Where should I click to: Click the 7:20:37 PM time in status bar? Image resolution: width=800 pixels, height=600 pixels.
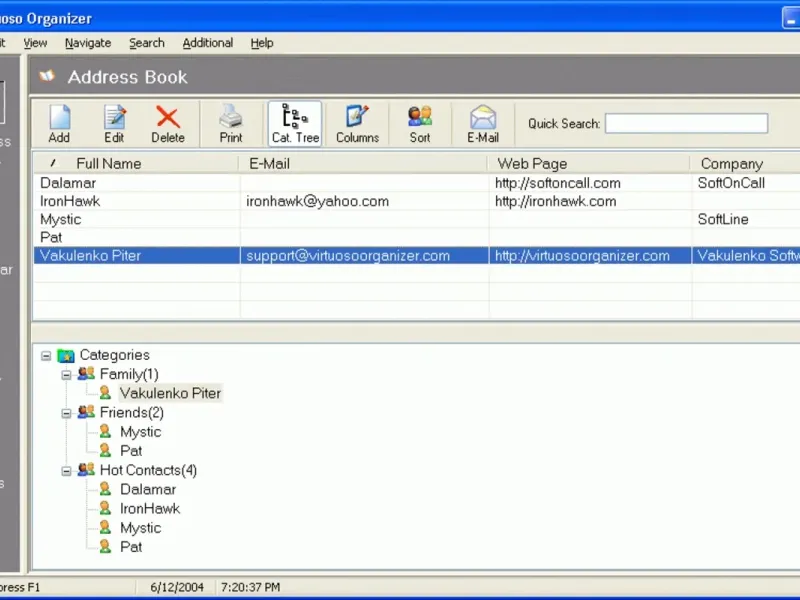point(251,587)
